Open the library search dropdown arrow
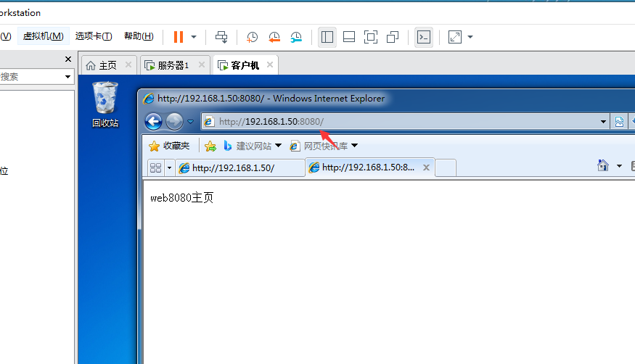Image resolution: width=635 pixels, height=364 pixels. (67, 76)
